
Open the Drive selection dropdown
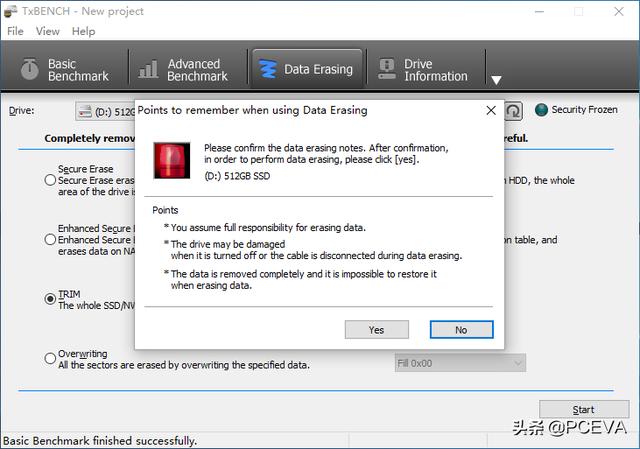tap(105, 111)
